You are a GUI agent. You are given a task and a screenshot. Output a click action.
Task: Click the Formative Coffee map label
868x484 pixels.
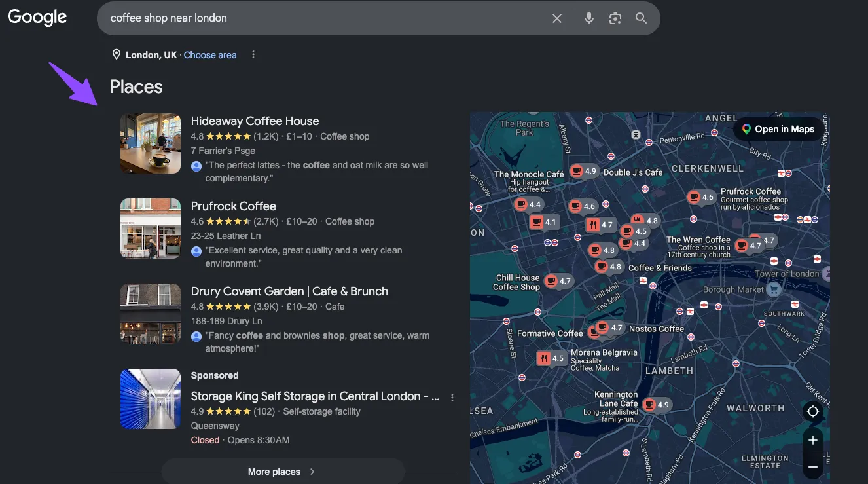coord(550,333)
